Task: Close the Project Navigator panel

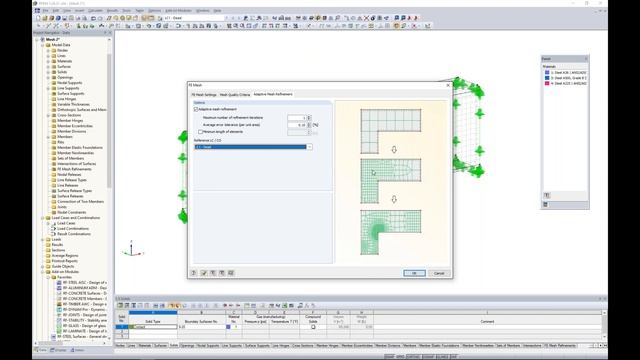Action: click(x=110, y=33)
